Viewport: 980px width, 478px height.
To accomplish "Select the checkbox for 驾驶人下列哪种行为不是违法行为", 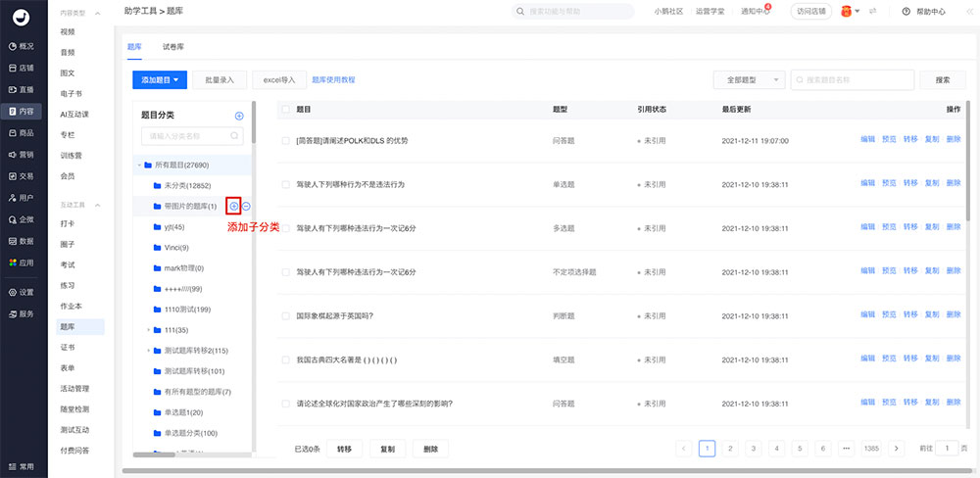I will tap(286, 184).
